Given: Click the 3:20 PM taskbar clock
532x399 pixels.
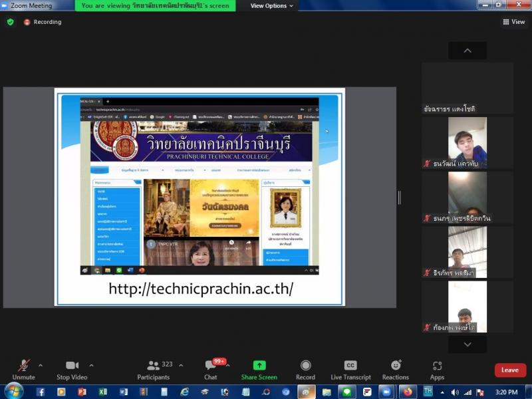Looking at the screenshot, I should pos(507,392).
